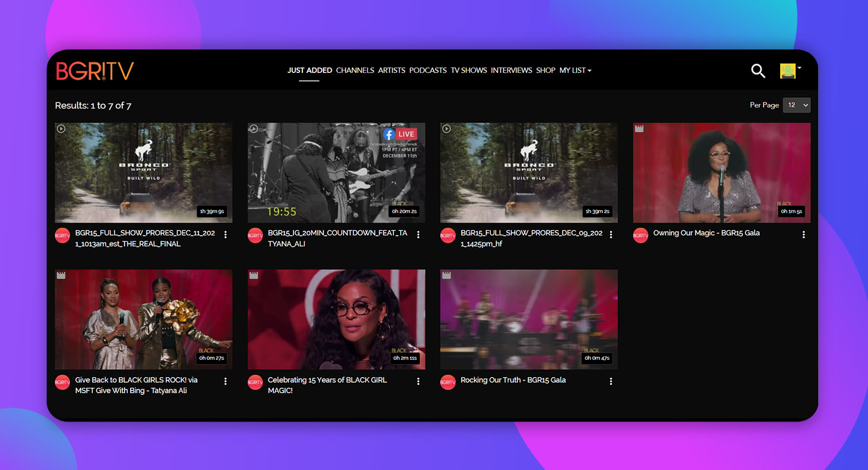Open the PODCASTS menu item
The image size is (868, 470).
tap(428, 71)
